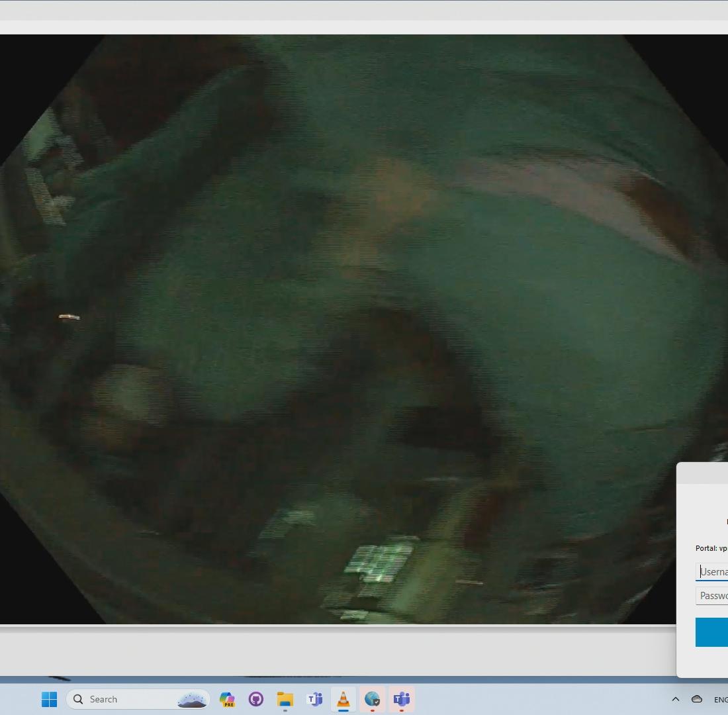Open GitHub Desktop from the taskbar
This screenshot has height=715, width=728.
(256, 699)
